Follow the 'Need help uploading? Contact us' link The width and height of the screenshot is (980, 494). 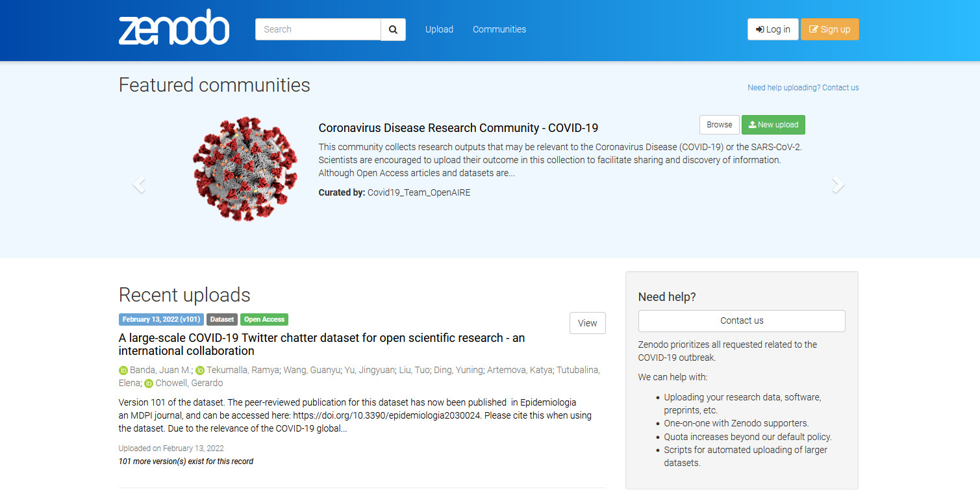[803, 88]
